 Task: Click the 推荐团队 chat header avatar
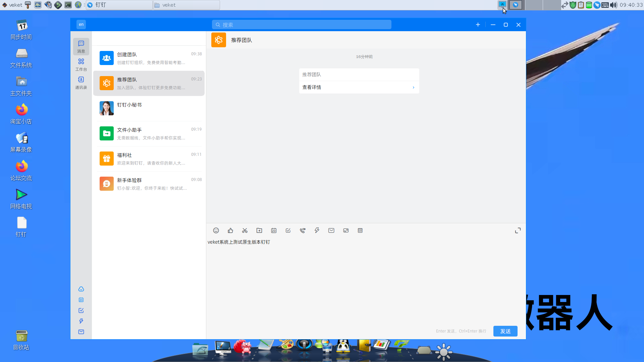pos(219,40)
